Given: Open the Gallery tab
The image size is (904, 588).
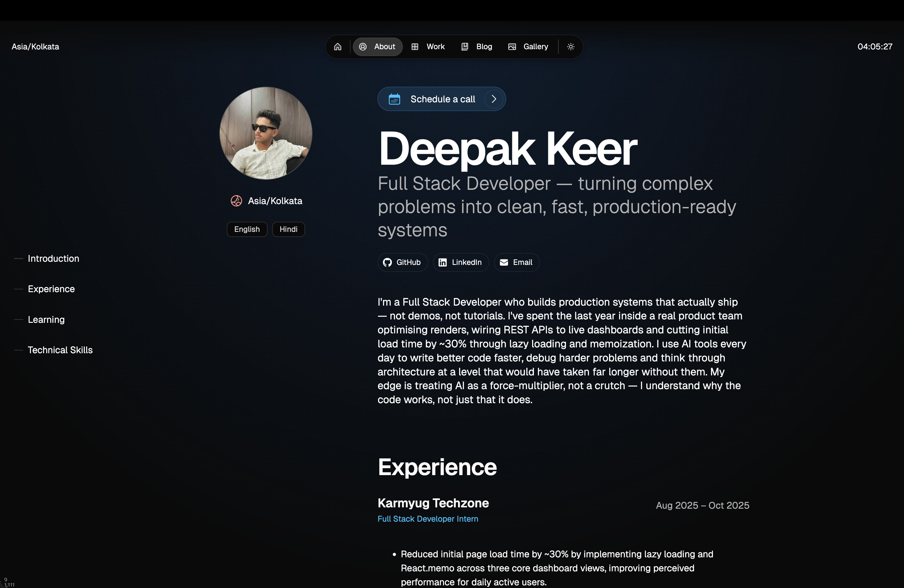Looking at the screenshot, I should pyautogui.click(x=528, y=47).
